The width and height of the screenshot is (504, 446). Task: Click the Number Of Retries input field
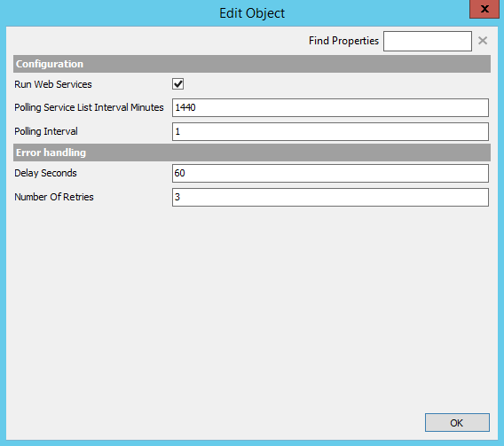click(330, 197)
